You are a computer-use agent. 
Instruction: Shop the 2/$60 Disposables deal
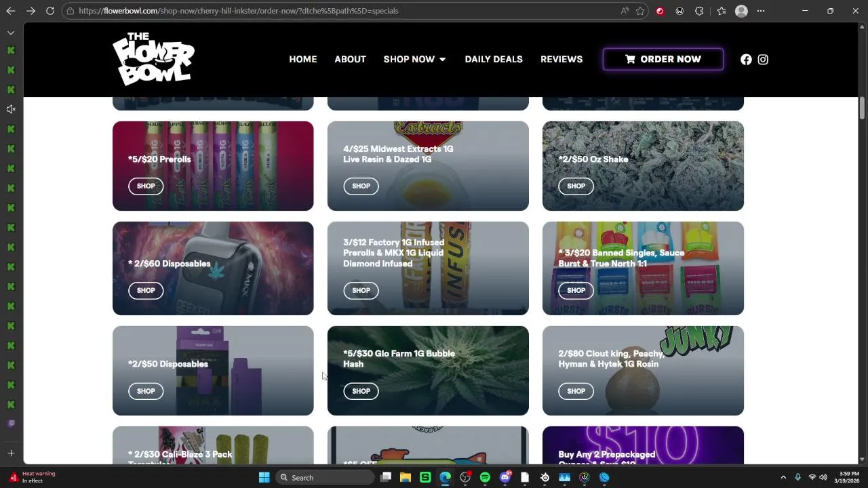point(146,290)
